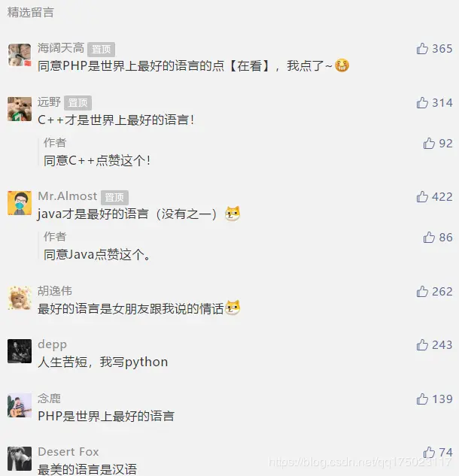Tap thumbs-up on Mr.Almost's java comment
This screenshot has width=459, height=476.
[x=422, y=197]
